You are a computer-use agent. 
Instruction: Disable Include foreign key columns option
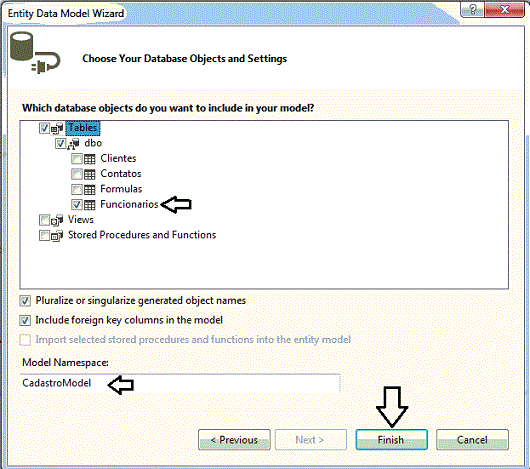pos(25,320)
